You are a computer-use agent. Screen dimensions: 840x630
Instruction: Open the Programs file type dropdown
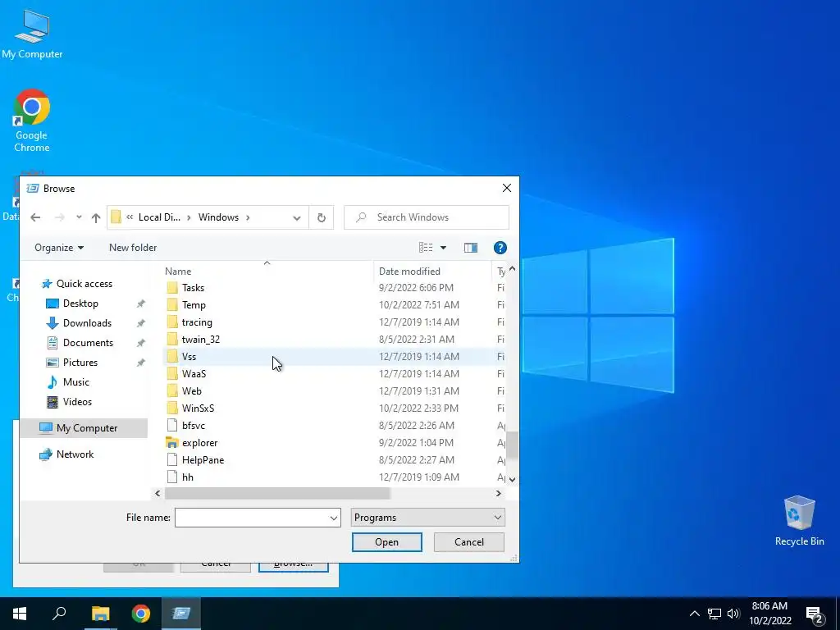click(x=427, y=518)
